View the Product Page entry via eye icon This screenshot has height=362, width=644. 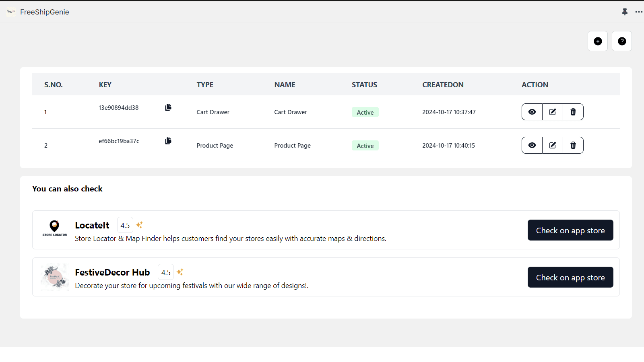[x=532, y=145]
